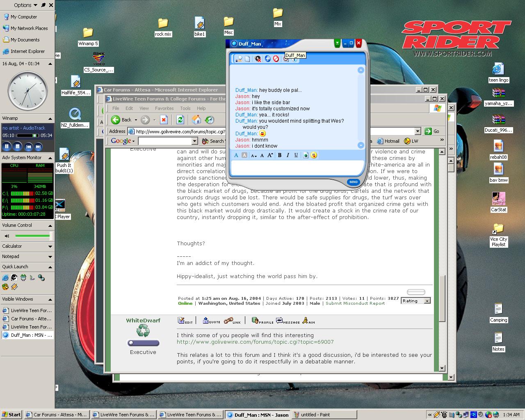
Task: Open the Favorites menu in Internet Explorer
Action: point(164,108)
